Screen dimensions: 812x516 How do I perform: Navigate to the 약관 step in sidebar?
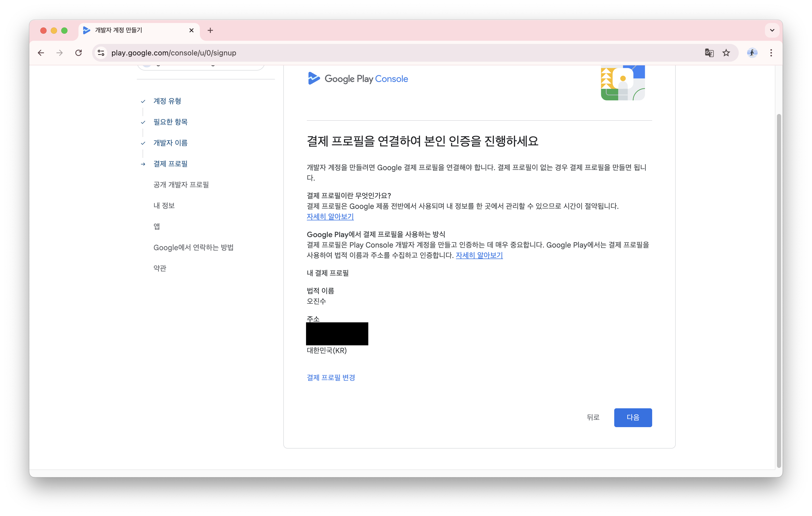[160, 268]
